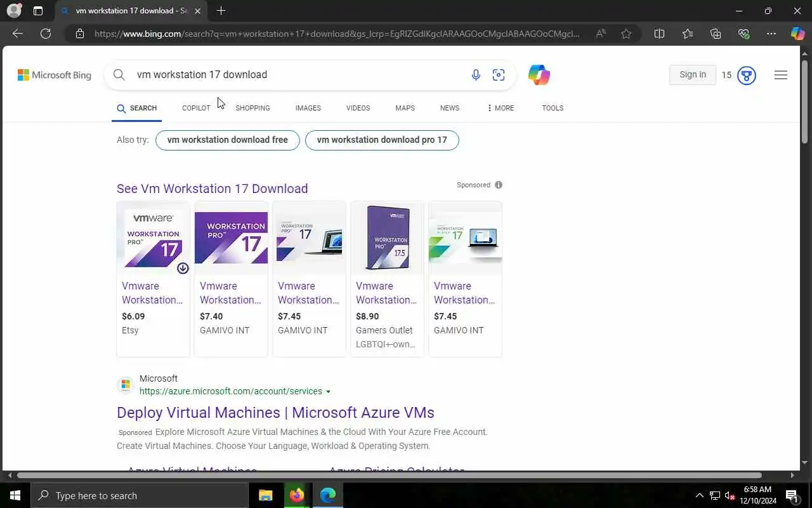Expand the MORE dropdown

[x=500, y=108]
